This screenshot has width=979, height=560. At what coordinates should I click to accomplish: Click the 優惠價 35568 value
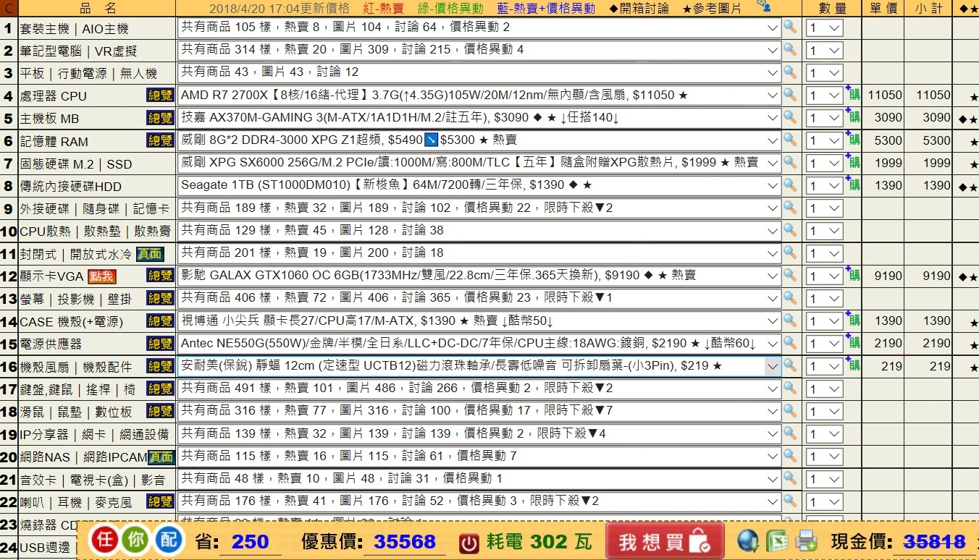click(x=405, y=542)
